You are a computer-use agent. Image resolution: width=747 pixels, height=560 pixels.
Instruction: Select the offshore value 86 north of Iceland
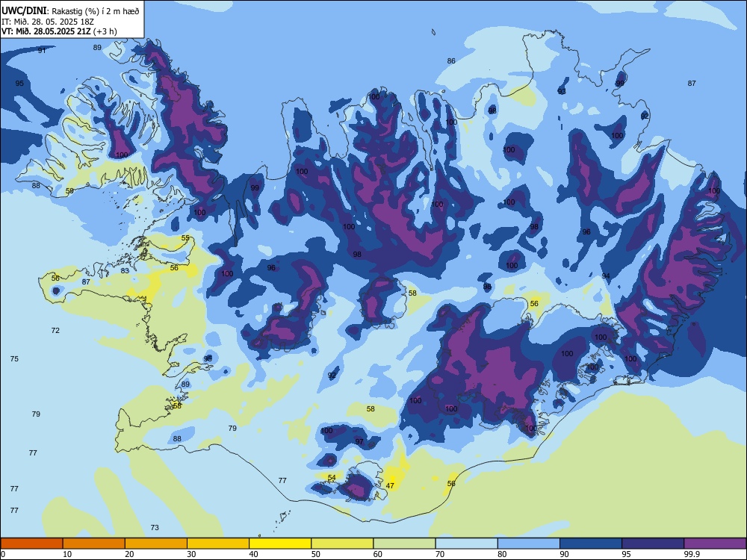tap(451, 61)
